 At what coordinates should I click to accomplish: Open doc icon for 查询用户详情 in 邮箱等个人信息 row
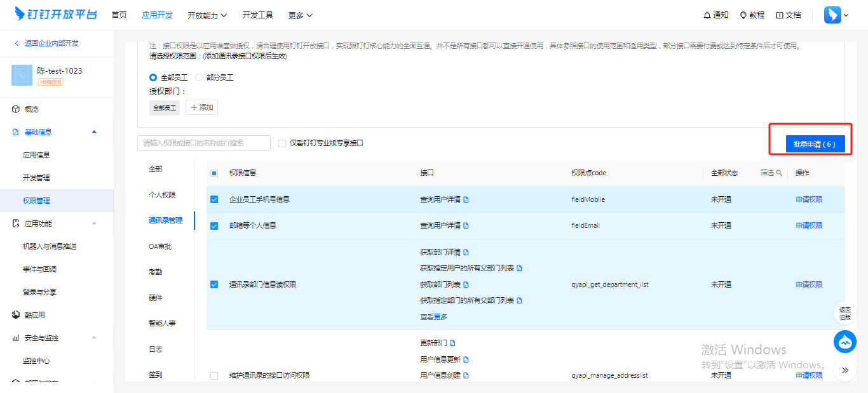pyautogui.click(x=466, y=225)
